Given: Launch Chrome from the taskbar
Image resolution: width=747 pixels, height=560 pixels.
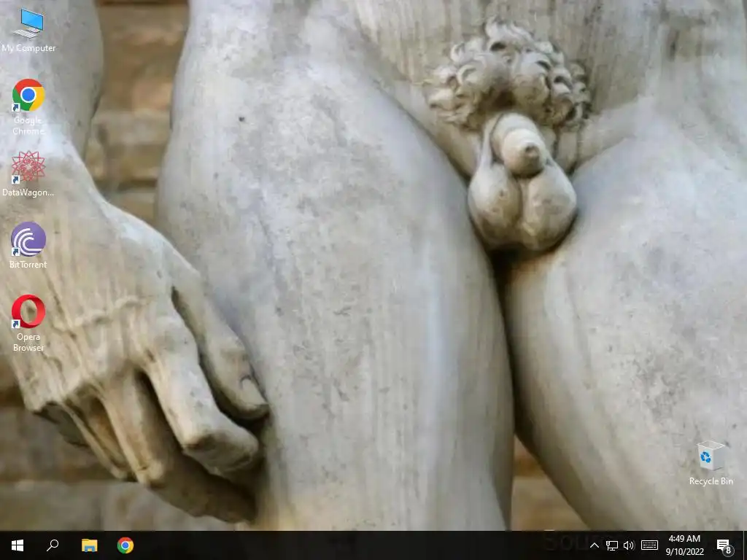Looking at the screenshot, I should coord(125,545).
